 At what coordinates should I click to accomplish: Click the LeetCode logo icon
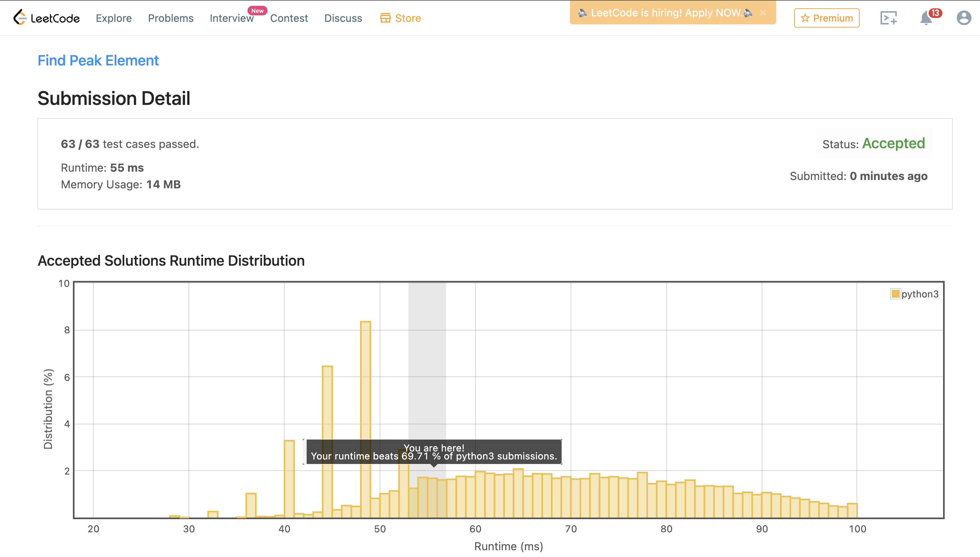(x=20, y=18)
